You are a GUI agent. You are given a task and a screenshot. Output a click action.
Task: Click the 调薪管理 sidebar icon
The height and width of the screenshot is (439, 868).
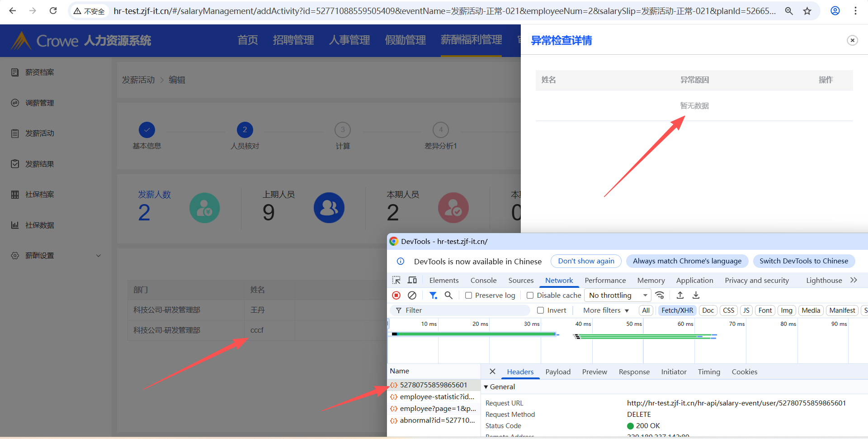[x=15, y=103]
